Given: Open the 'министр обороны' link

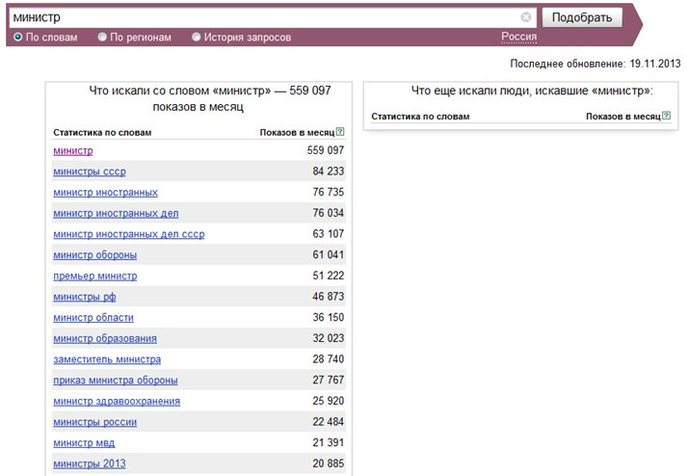Looking at the screenshot, I should point(95,255).
